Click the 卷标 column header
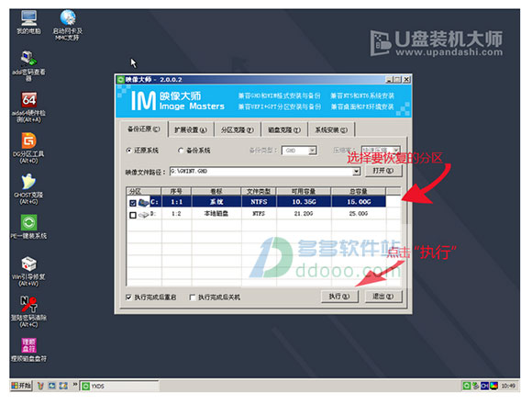The image size is (532, 404). 216,191
